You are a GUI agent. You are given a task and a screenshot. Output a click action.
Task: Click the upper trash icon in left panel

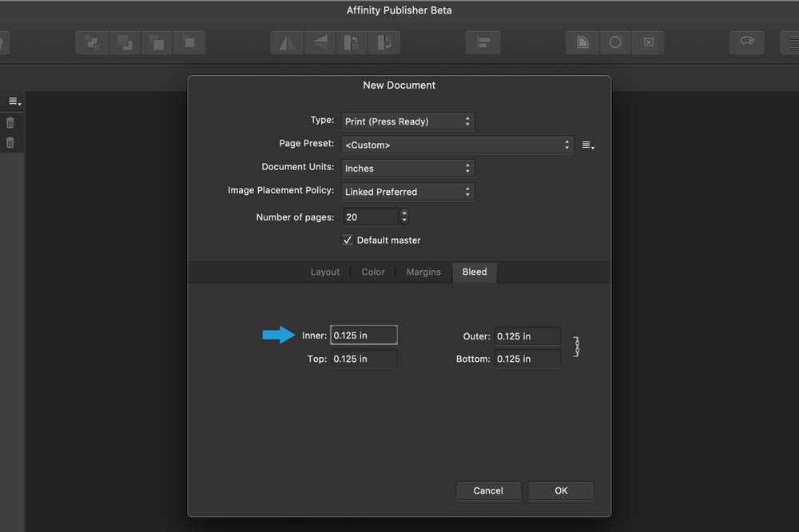pos(10,123)
